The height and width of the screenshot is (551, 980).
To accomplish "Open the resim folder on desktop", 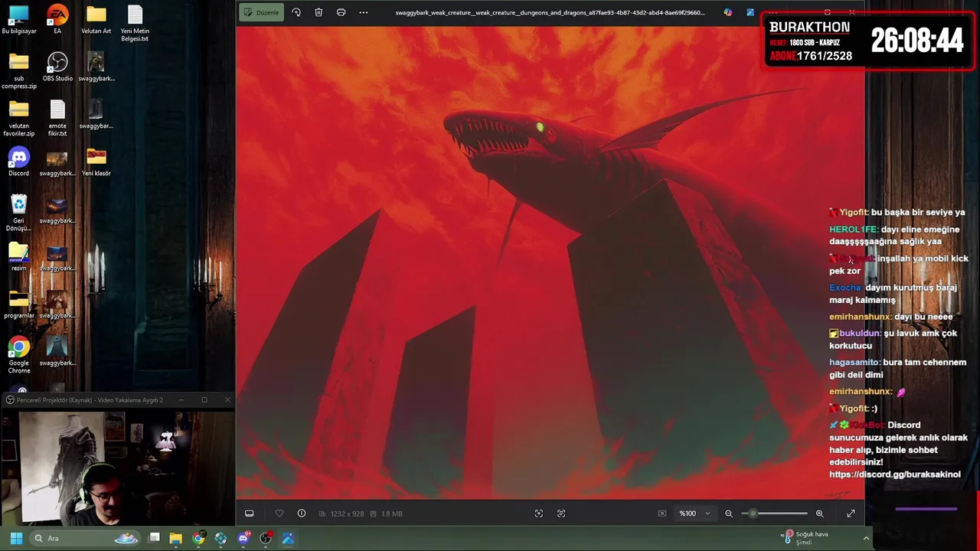I will click(18, 257).
